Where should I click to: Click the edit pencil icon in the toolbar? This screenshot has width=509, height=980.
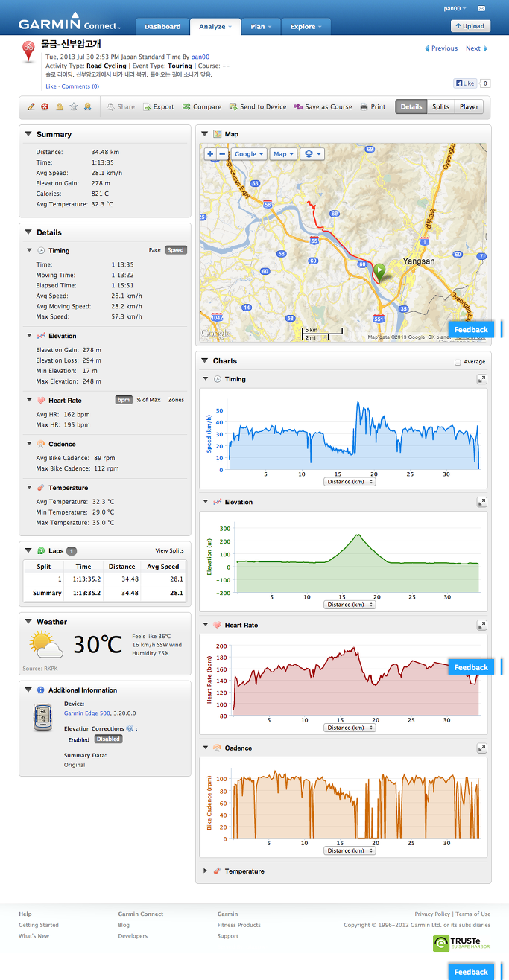click(31, 107)
